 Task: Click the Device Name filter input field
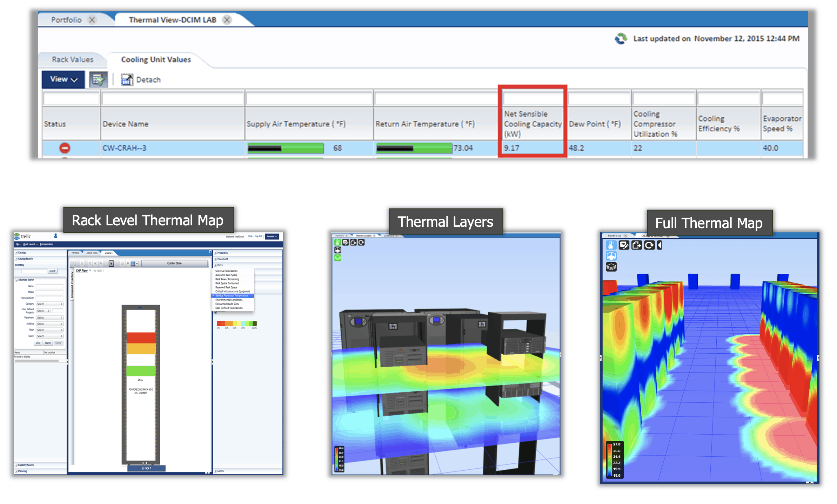(173, 99)
